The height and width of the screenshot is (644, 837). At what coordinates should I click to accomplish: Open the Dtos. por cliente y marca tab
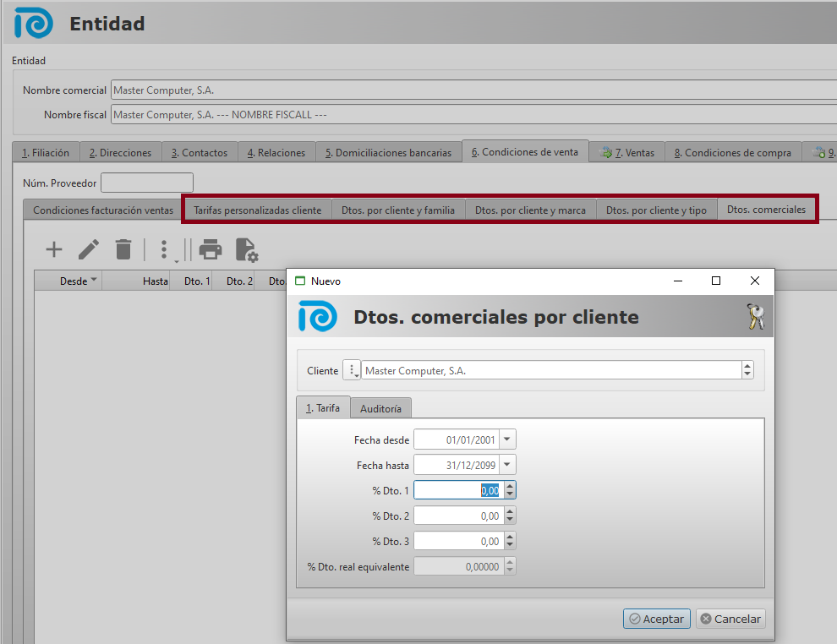click(530, 210)
